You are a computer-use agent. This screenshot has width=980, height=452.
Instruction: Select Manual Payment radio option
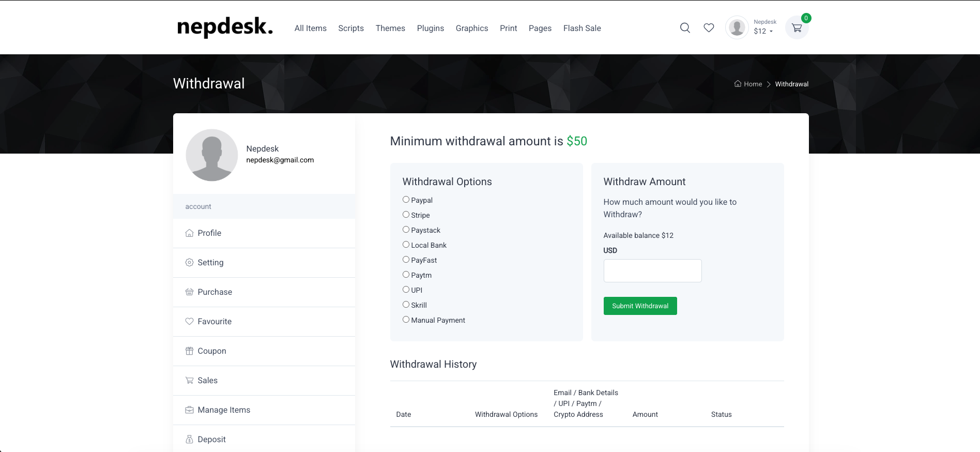[x=406, y=320]
